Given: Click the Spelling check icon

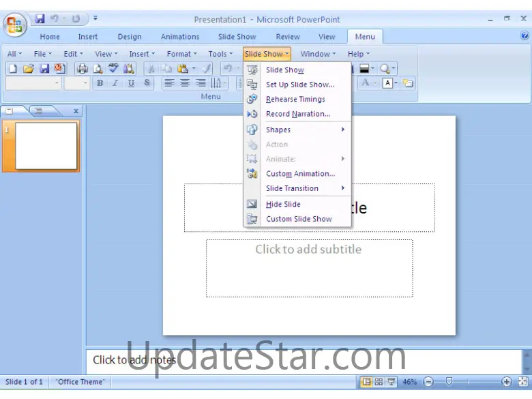Looking at the screenshot, I should click(113, 68).
